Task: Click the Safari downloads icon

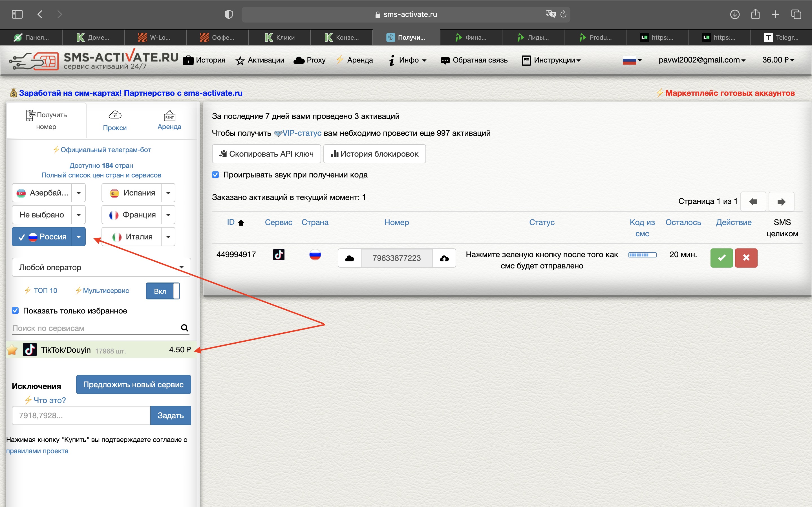Action: pyautogui.click(x=734, y=14)
